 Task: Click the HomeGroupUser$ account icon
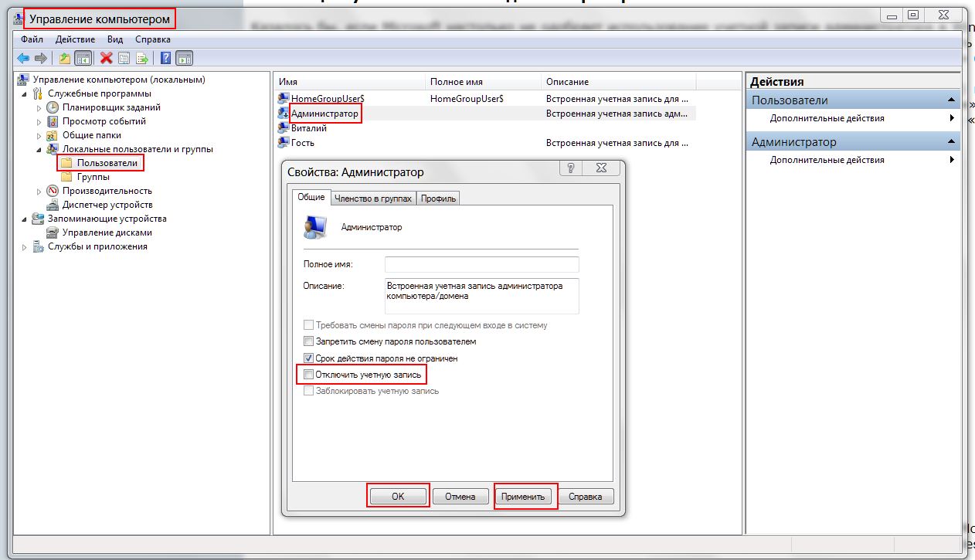(284, 99)
